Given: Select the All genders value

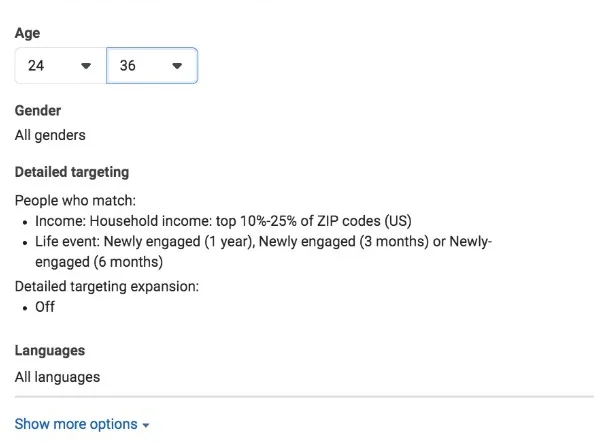Looking at the screenshot, I should pos(50,135).
